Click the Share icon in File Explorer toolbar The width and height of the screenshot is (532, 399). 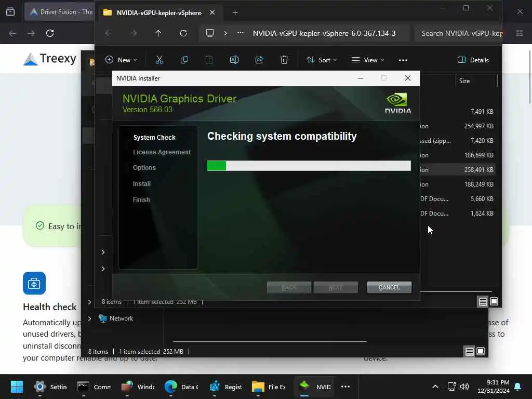click(x=259, y=60)
